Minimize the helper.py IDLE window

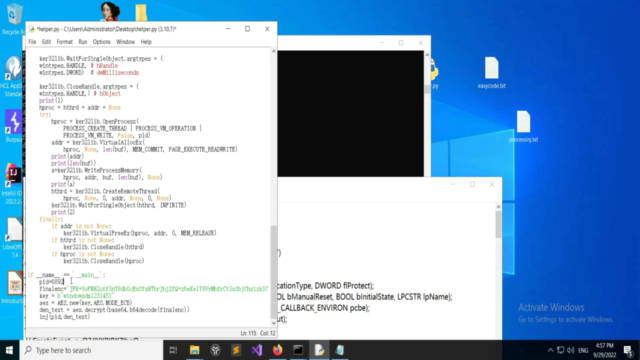click(x=228, y=29)
